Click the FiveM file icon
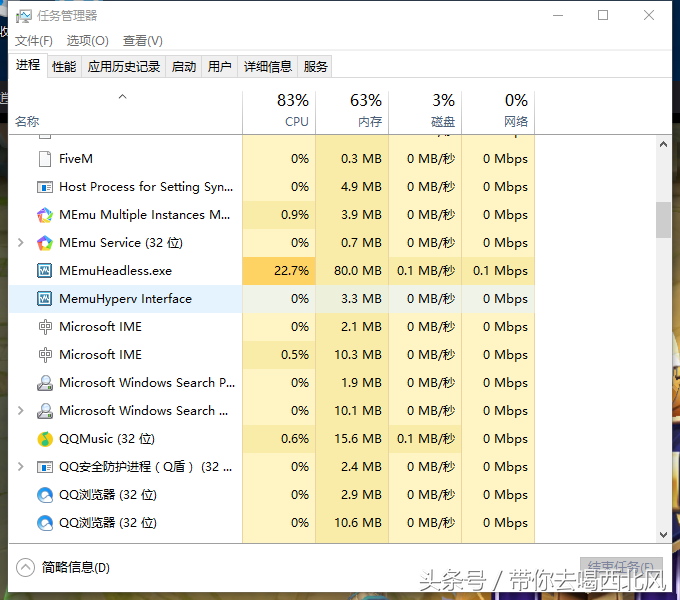This screenshot has height=600, width=680. pos(45,159)
